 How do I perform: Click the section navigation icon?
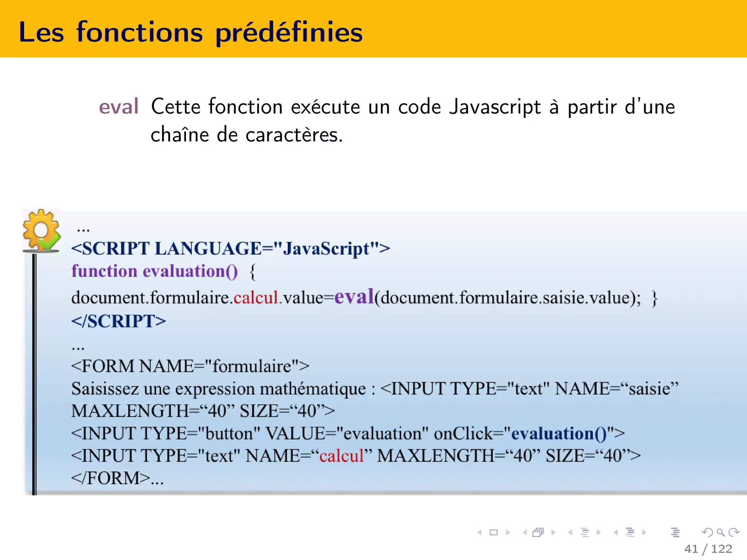click(x=630, y=533)
